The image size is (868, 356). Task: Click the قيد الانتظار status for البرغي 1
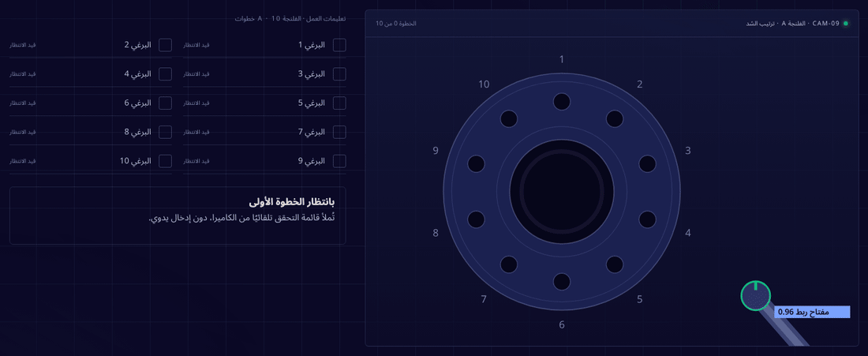point(196,45)
